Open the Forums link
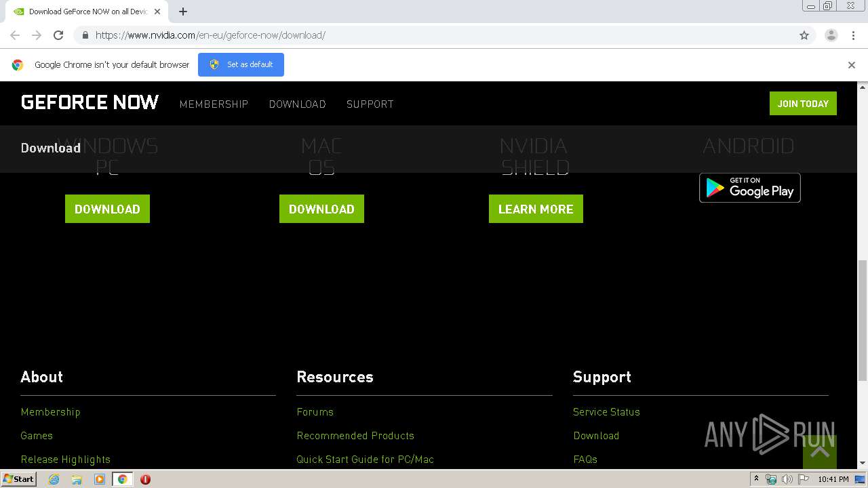Screen dimensions: 868x488 click(315, 412)
